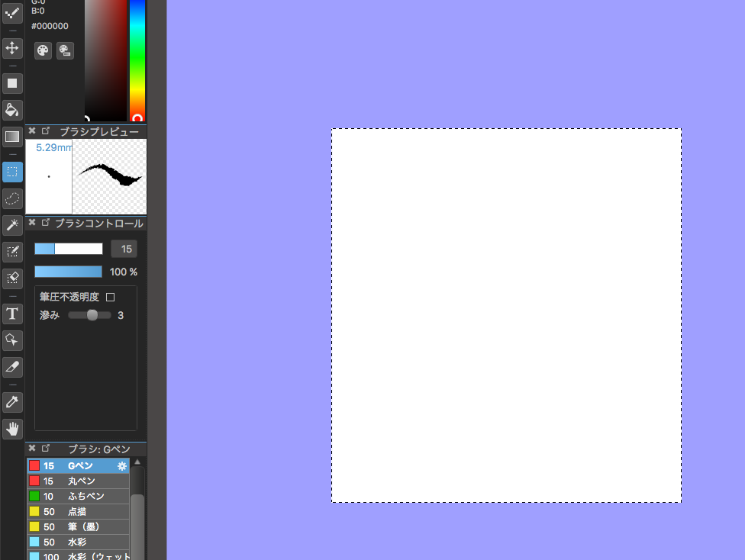
Task: Undock the ブラシプレビュー panel
Action: tap(46, 131)
